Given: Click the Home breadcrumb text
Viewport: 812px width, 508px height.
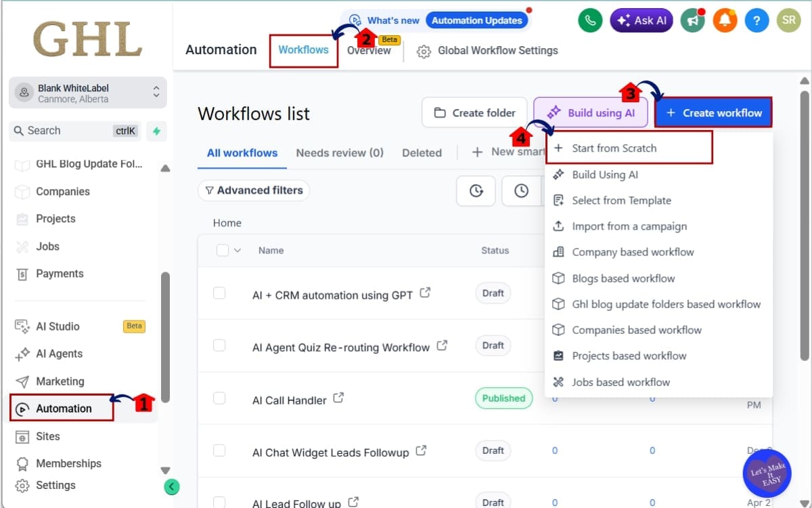Looking at the screenshot, I should 227,223.
